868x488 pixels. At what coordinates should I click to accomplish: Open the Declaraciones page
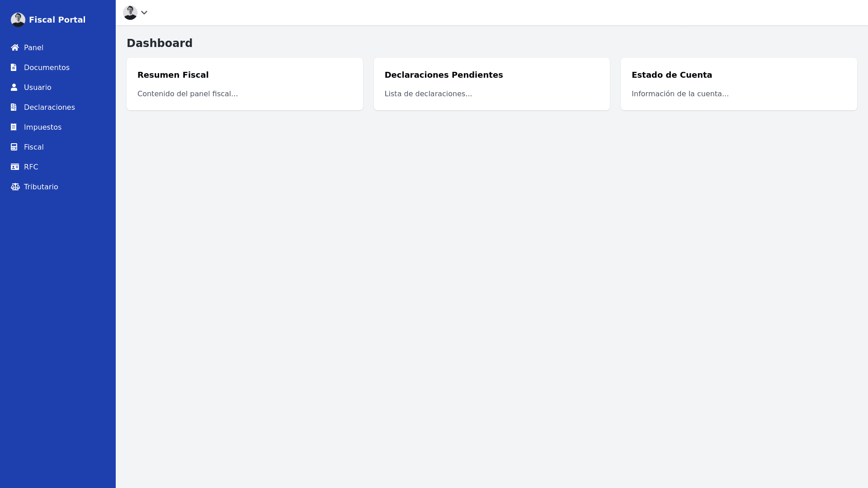(49, 107)
